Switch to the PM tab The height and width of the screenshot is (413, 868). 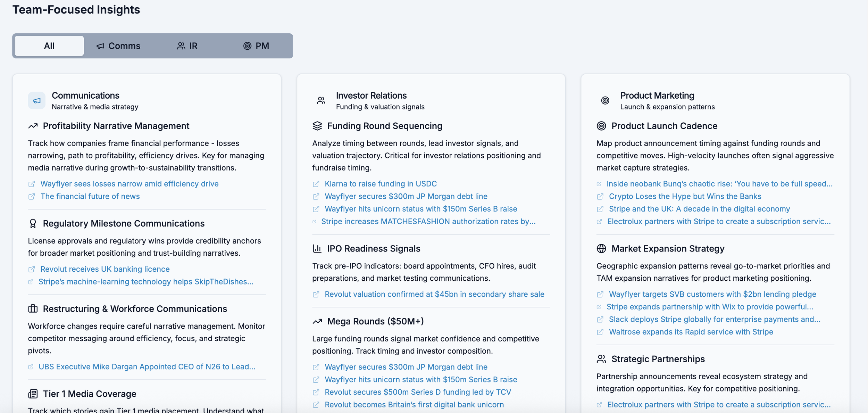[256, 46]
